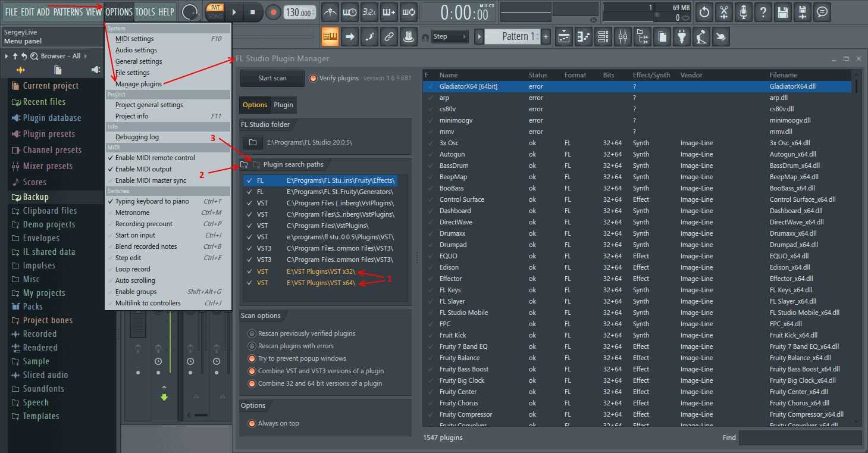Click the FL Studio folder browse icon

[253, 143]
